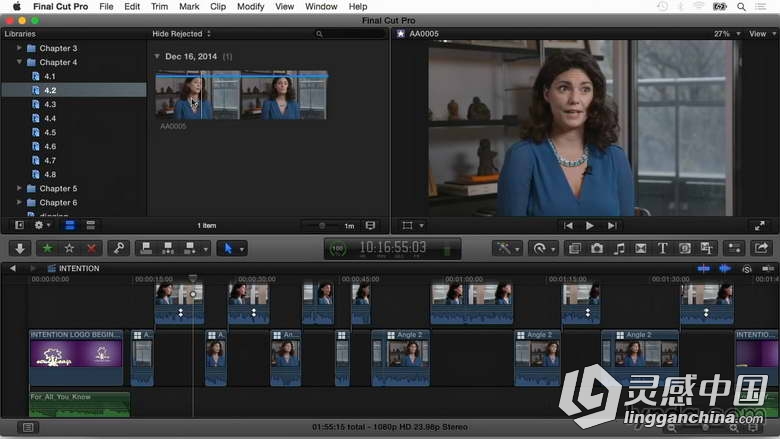Open the Titles browser T icon
The image size is (780, 439).
tap(662, 248)
